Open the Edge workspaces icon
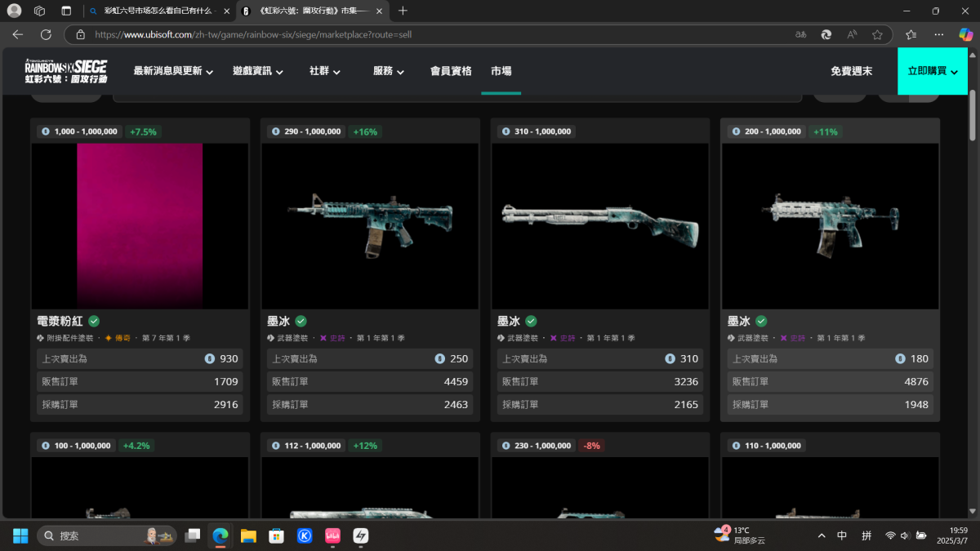Screen dimensions: 980x551 click(39, 11)
